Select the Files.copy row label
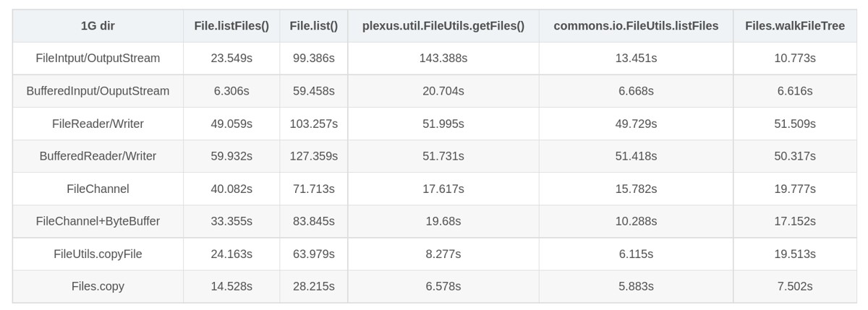 click(x=98, y=286)
